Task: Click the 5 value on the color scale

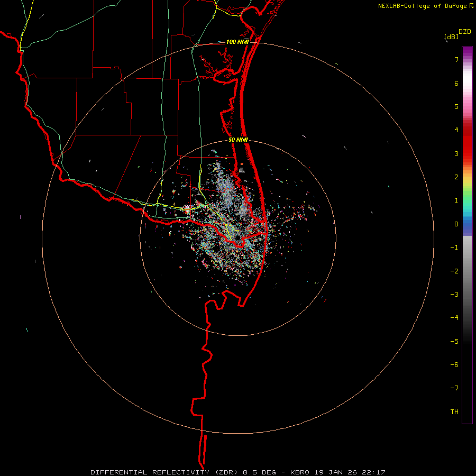Action: [x=456, y=106]
